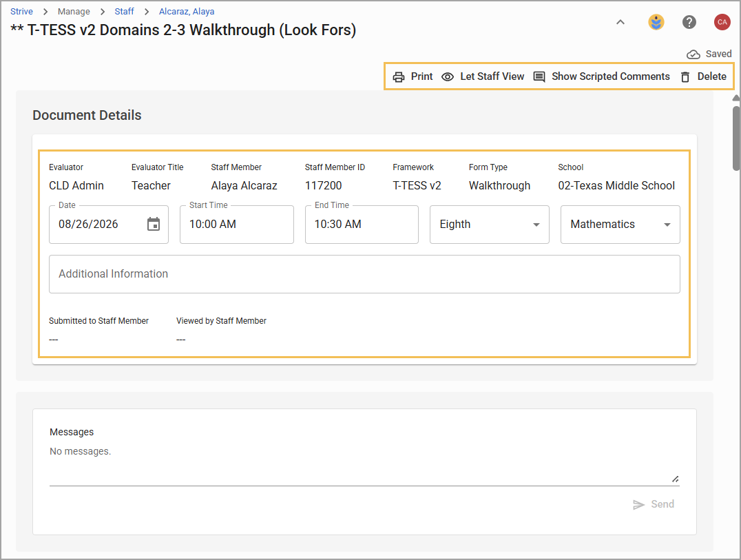The width and height of the screenshot is (741, 560).
Task: Click the Send arrow icon
Action: 638,505
